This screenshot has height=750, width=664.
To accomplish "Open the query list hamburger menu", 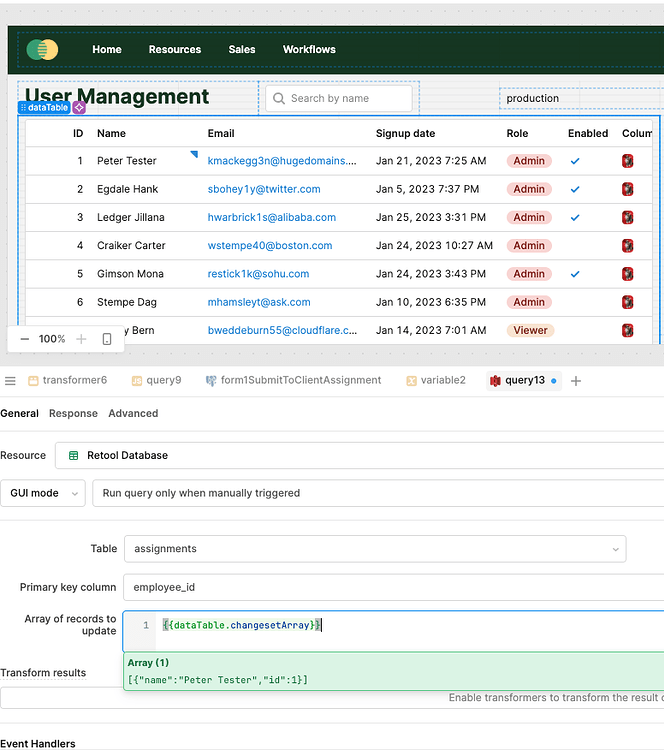I will 10,381.
